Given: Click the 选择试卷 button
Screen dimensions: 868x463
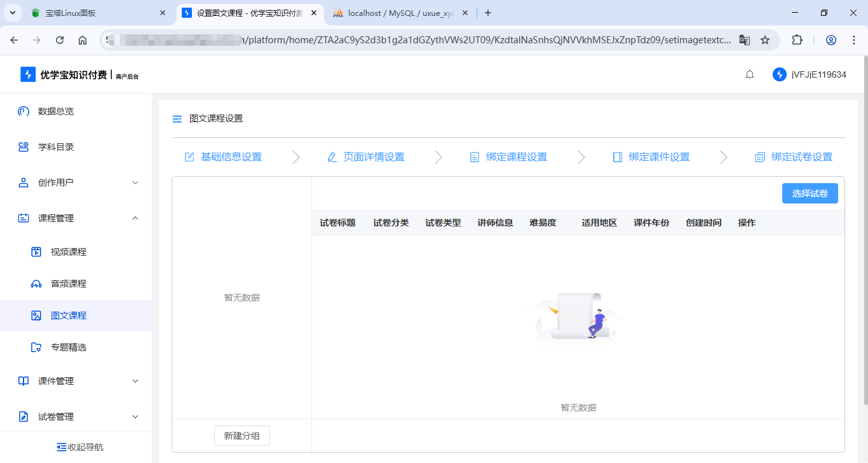Looking at the screenshot, I should click(x=810, y=193).
